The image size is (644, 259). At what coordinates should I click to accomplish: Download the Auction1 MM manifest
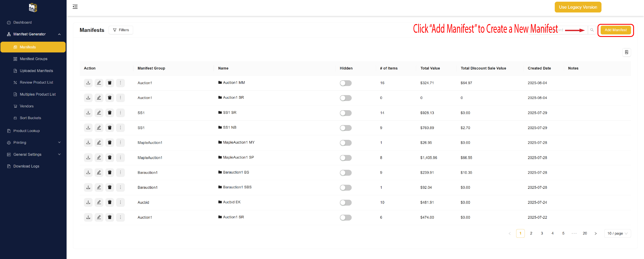(x=88, y=83)
